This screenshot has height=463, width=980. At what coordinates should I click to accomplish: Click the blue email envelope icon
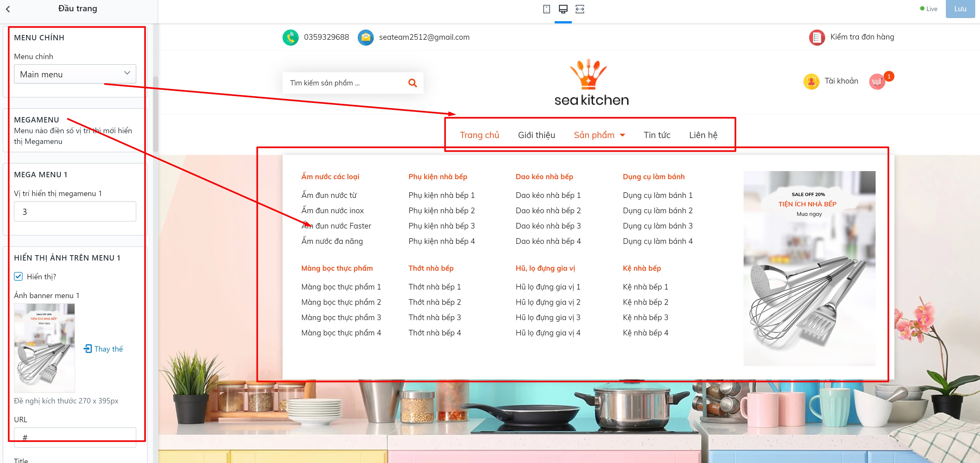coord(365,37)
